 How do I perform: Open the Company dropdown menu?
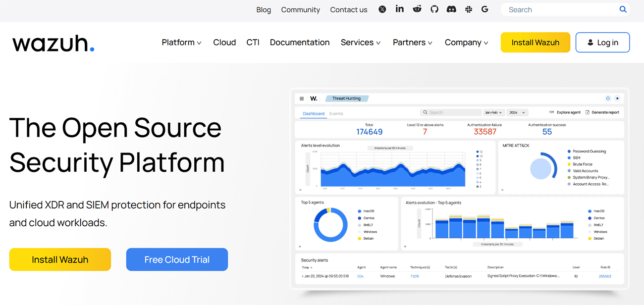[x=466, y=43]
